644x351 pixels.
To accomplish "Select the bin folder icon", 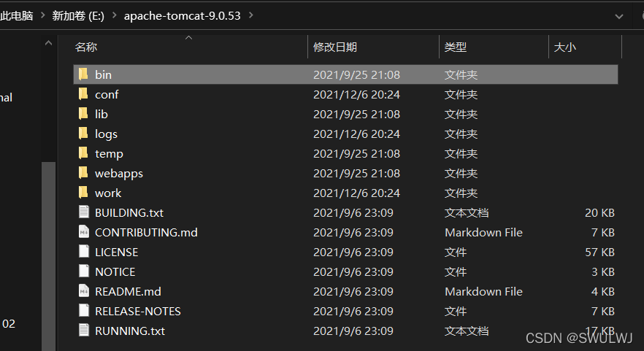I will click(83, 74).
